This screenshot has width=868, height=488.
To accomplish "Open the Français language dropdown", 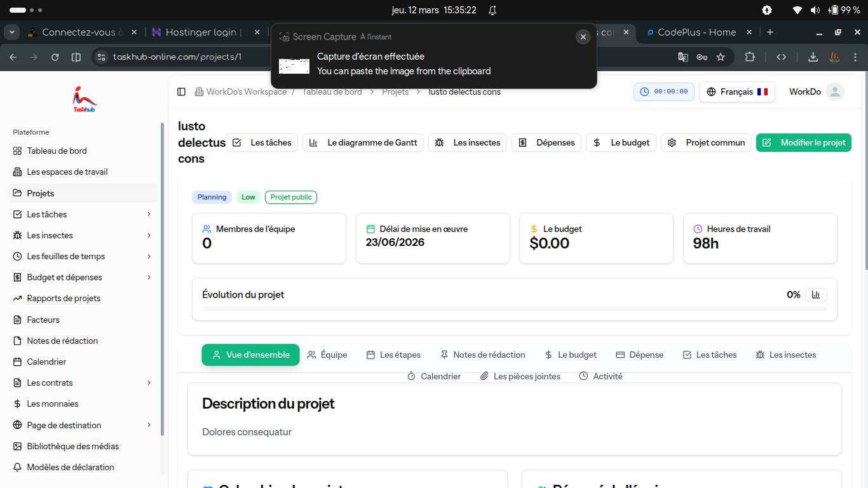I will point(736,91).
